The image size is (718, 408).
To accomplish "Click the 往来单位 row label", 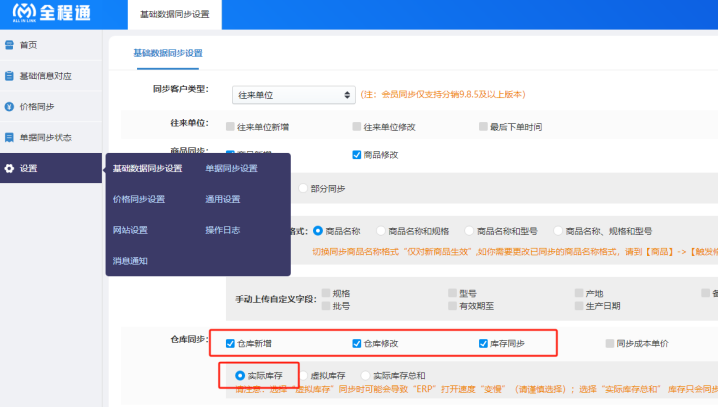I will pos(190,123).
